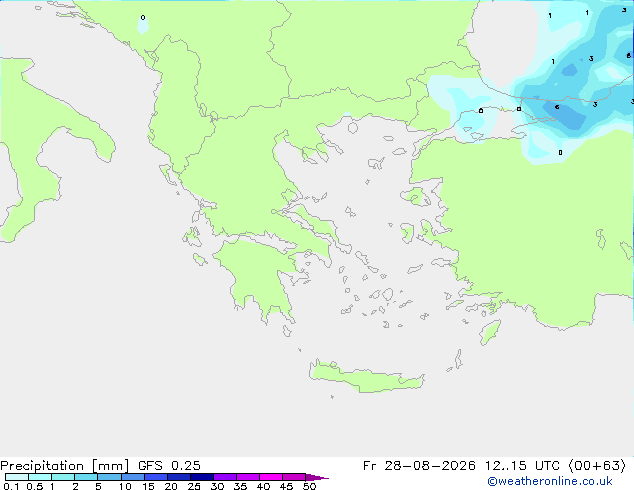Pick the 30–35 mm purple legend swatch

225,477
